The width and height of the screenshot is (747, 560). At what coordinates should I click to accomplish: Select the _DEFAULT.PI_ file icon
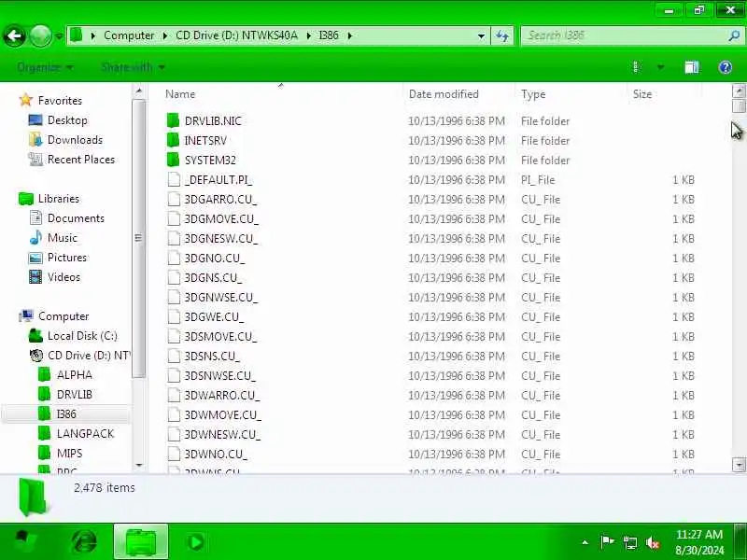click(174, 179)
